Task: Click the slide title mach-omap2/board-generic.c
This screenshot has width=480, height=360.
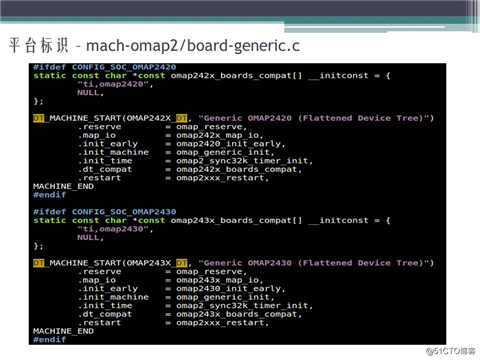Action: [x=193, y=46]
